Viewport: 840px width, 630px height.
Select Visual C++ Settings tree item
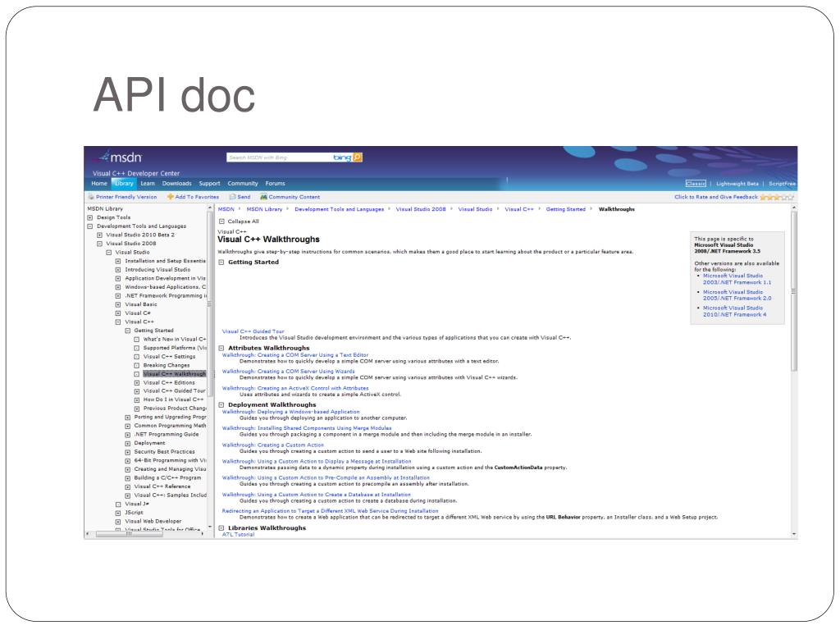[x=169, y=356]
